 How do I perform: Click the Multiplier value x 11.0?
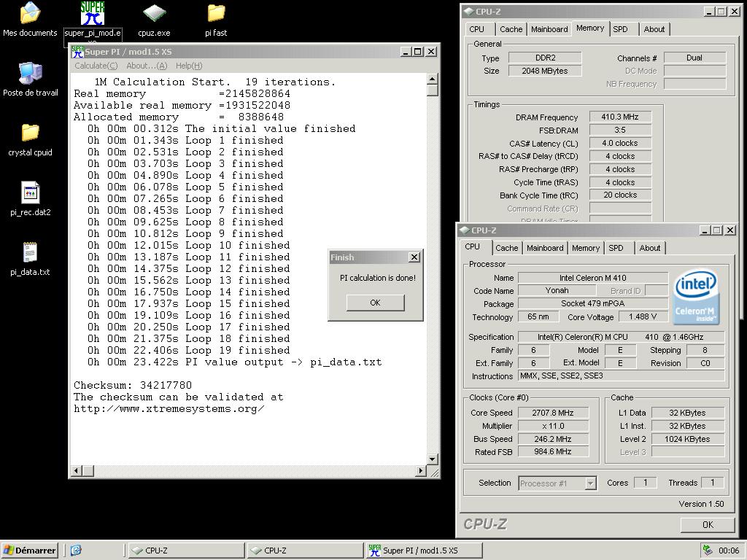pos(553,426)
